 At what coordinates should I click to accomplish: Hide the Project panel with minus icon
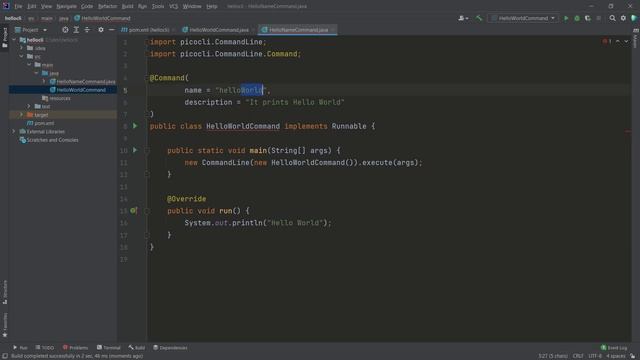(x=111, y=30)
